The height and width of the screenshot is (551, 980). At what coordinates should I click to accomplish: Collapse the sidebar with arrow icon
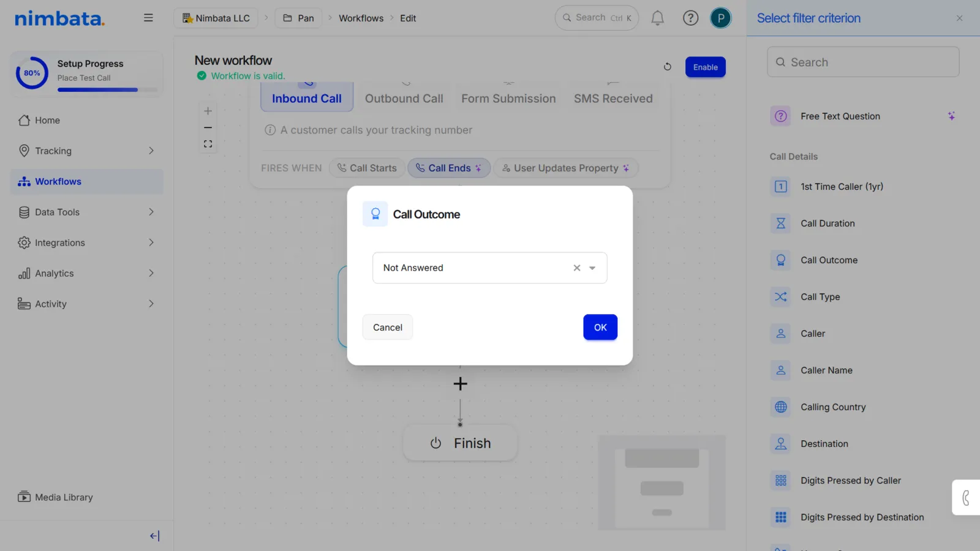click(x=154, y=536)
